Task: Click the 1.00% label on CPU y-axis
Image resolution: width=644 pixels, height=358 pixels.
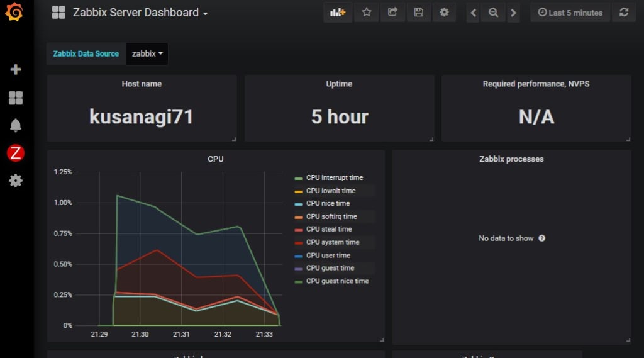Action: 63,203
